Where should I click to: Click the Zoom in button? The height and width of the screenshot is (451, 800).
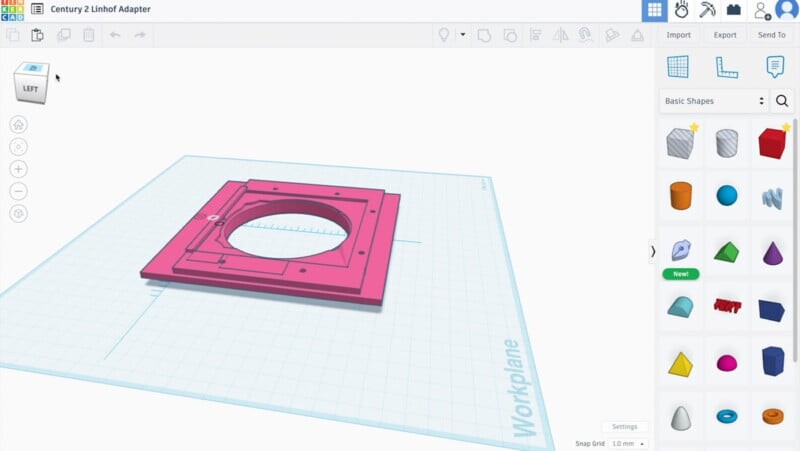[x=18, y=169]
